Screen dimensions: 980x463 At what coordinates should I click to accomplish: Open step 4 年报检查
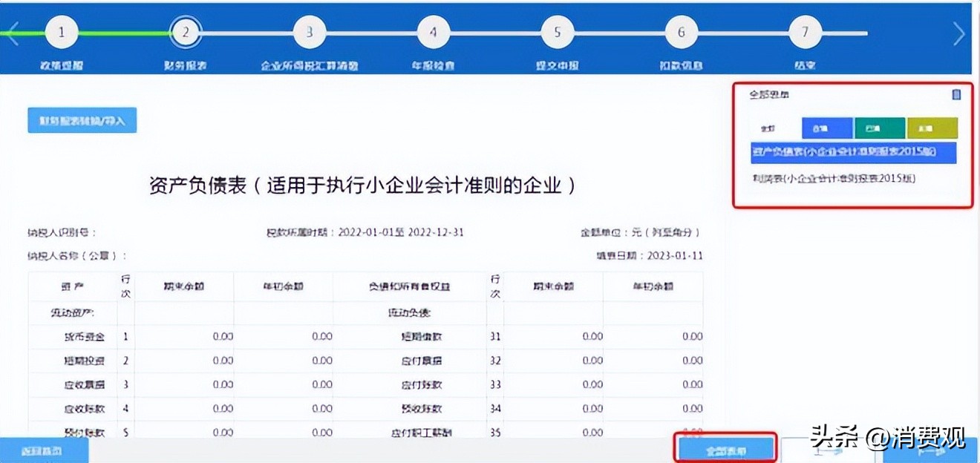coord(433,31)
